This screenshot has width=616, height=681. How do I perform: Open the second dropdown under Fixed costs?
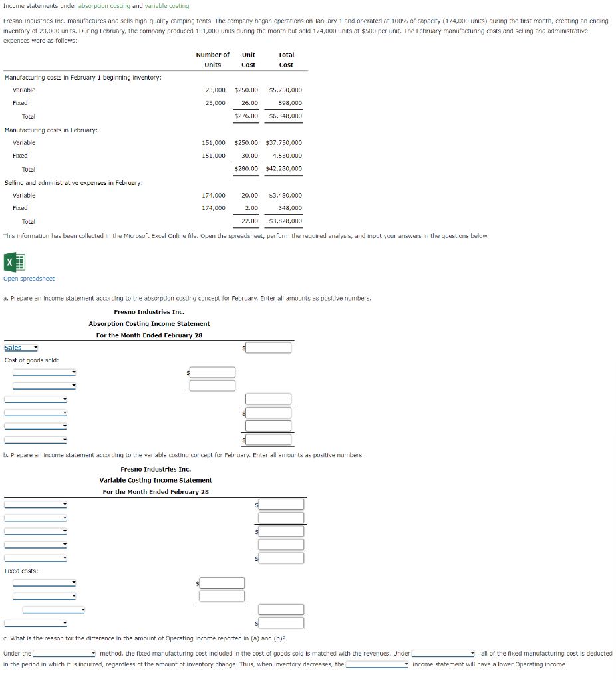tap(43, 595)
